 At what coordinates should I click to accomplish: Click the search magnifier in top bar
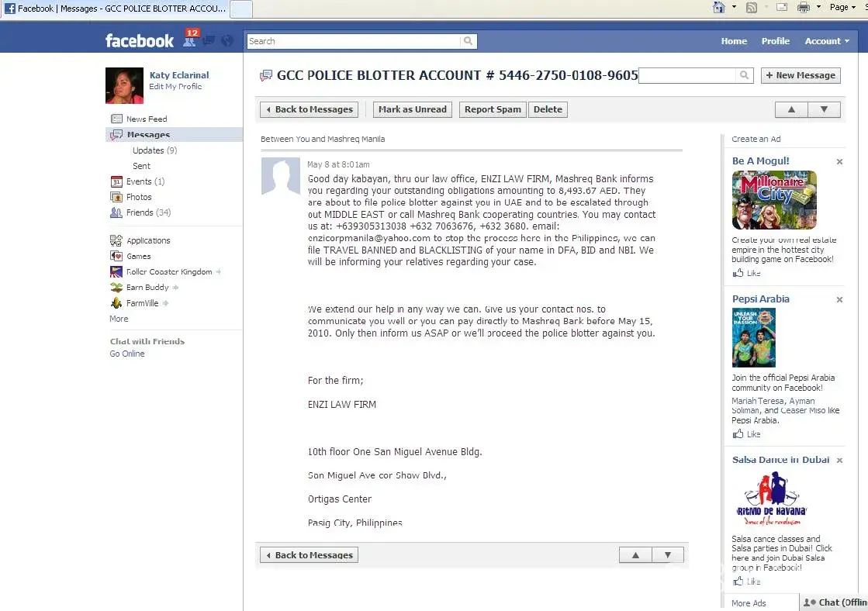tap(469, 41)
